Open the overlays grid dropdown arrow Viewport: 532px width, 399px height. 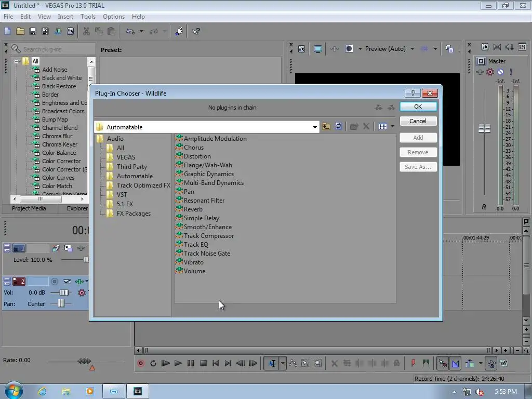(x=435, y=49)
